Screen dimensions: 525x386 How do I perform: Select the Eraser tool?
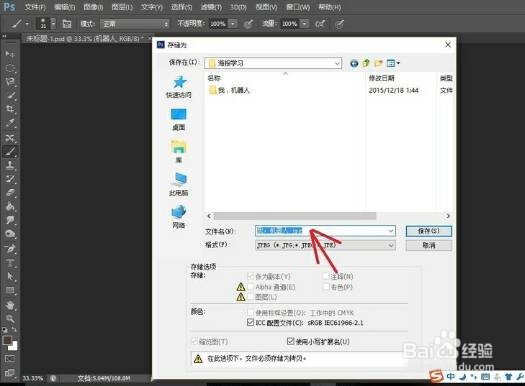pyautogui.click(x=10, y=192)
